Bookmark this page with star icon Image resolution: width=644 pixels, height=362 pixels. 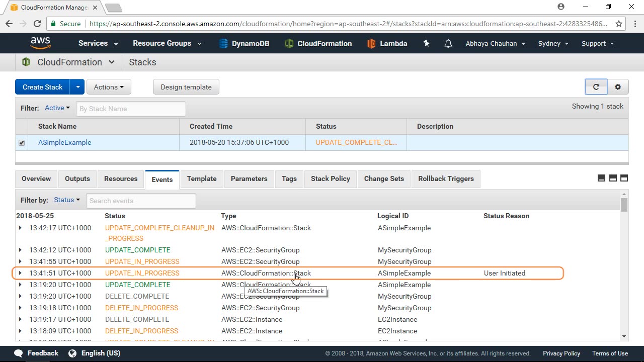click(619, 24)
